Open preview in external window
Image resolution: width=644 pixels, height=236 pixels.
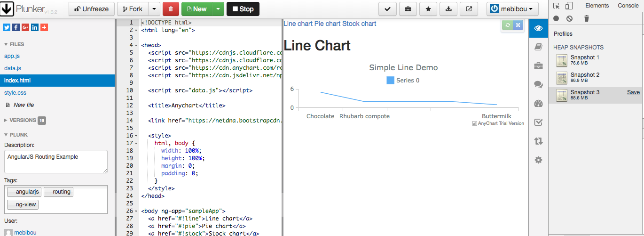click(x=469, y=9)
